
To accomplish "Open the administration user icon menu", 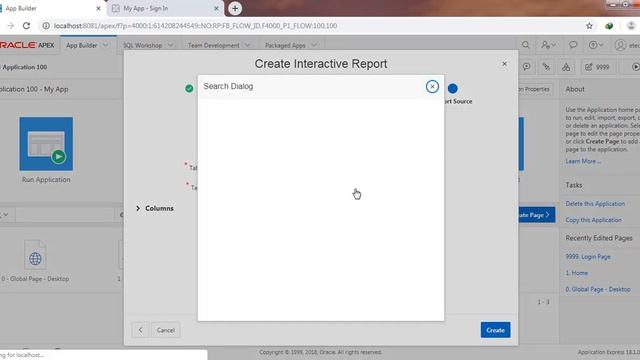I will coord(548,45).
